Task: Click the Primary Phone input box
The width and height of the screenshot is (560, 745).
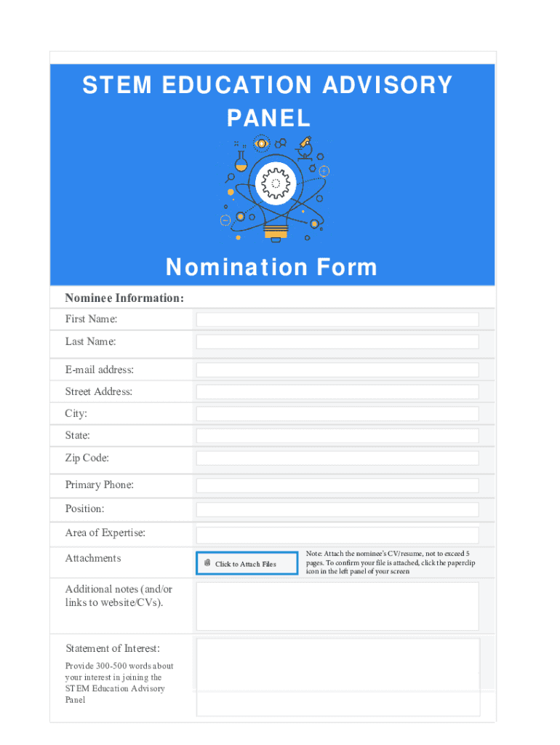Action: click(337, 485)
